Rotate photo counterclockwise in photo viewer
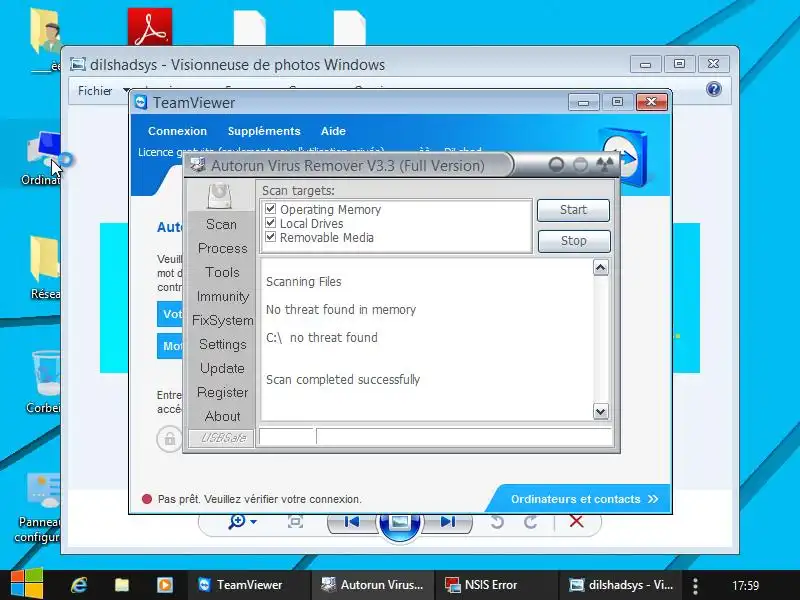The width and height of the screenshot is (800, 600). coord(497,522)
